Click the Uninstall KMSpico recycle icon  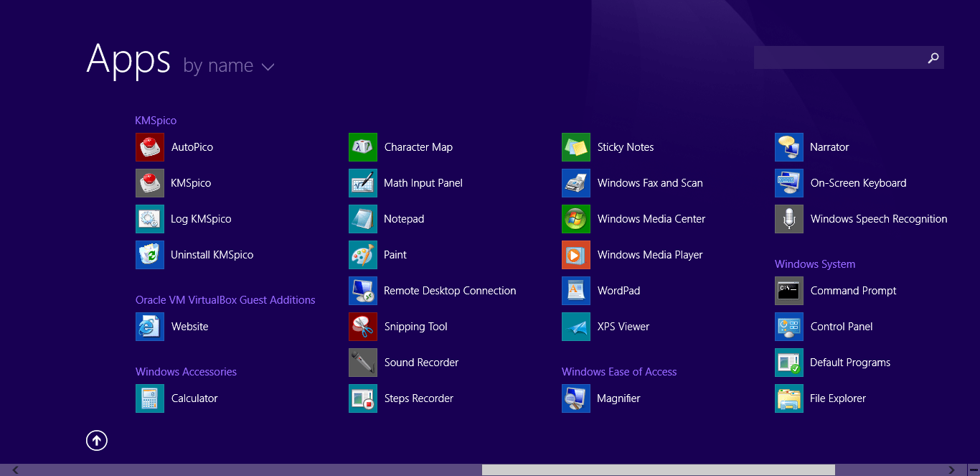(x=150, y=255)
